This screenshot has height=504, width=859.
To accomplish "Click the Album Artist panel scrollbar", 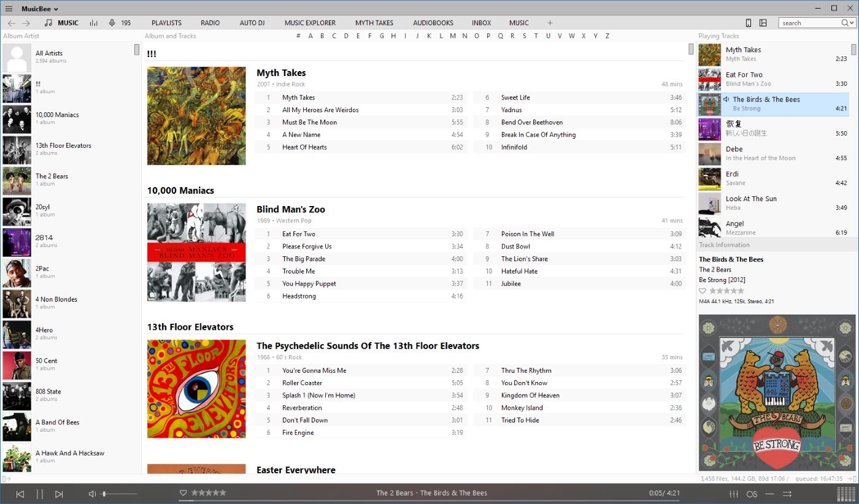I will [137, 50].
